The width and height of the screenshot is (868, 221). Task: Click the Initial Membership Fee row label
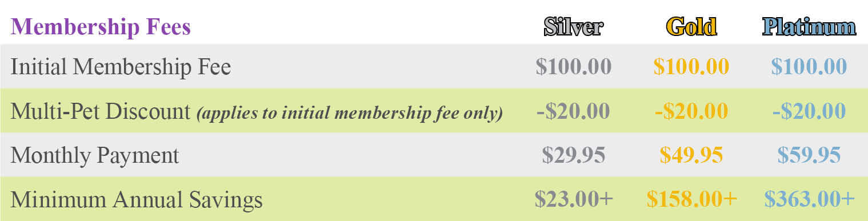coord(121,67)
